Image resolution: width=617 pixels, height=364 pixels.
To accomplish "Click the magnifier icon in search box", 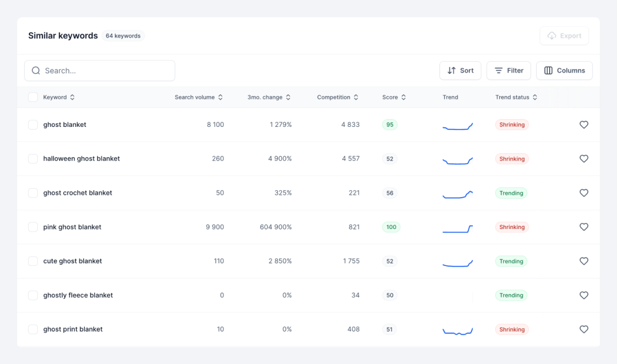I will 36,71.
